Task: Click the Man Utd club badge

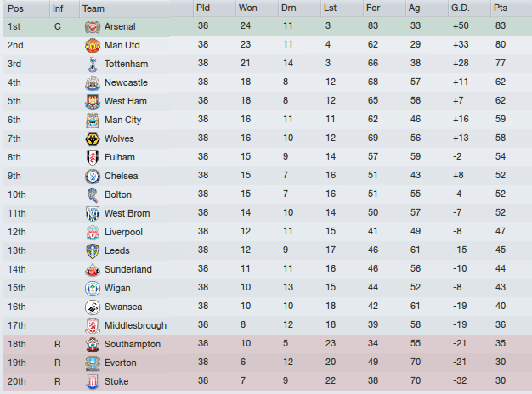Action: (92, 45)
